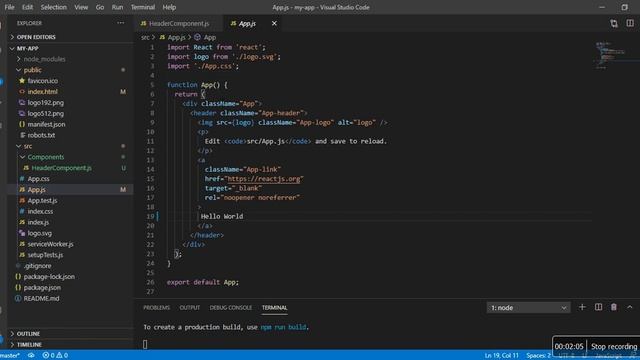
Task: Split the terminal
Action: point(598,307)
